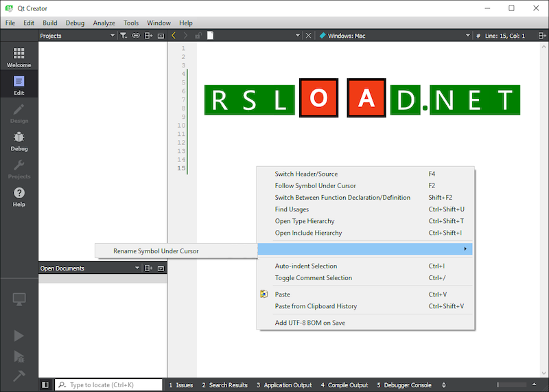Image resolution: width=549 pixels, height=392 pixels.
Task: Click the Line: 15, Col: 1 indicator
Action: click(x=505, y=36)
